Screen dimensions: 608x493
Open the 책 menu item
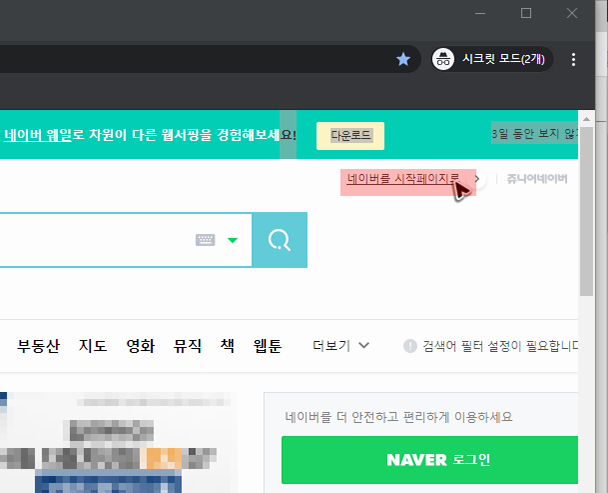click(227, 346)
